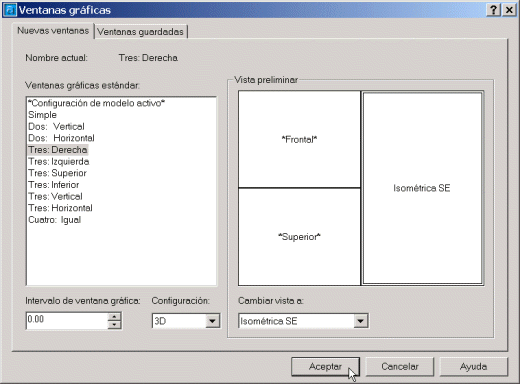Choose Tres: Izquierda layout
This screenshot has width=520, height=384.
point(59,162)
